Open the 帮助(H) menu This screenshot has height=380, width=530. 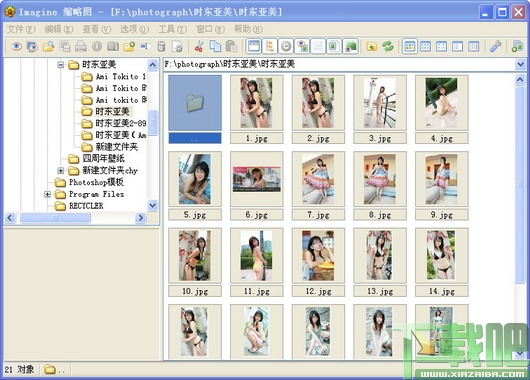[248, 29]
